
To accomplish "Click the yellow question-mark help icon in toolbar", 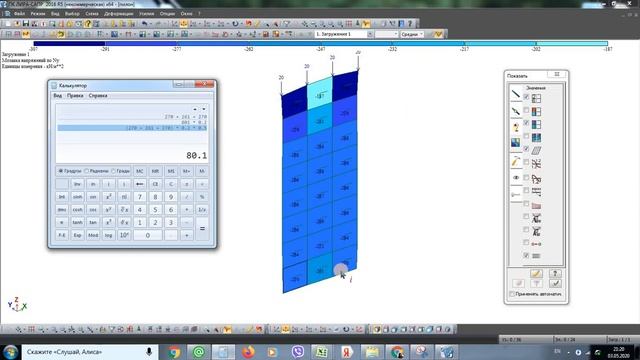I will point(87,24).
